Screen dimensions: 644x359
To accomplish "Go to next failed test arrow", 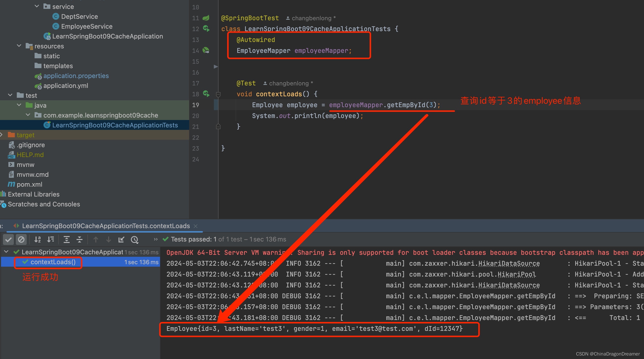I will click(x=108, y=239).
